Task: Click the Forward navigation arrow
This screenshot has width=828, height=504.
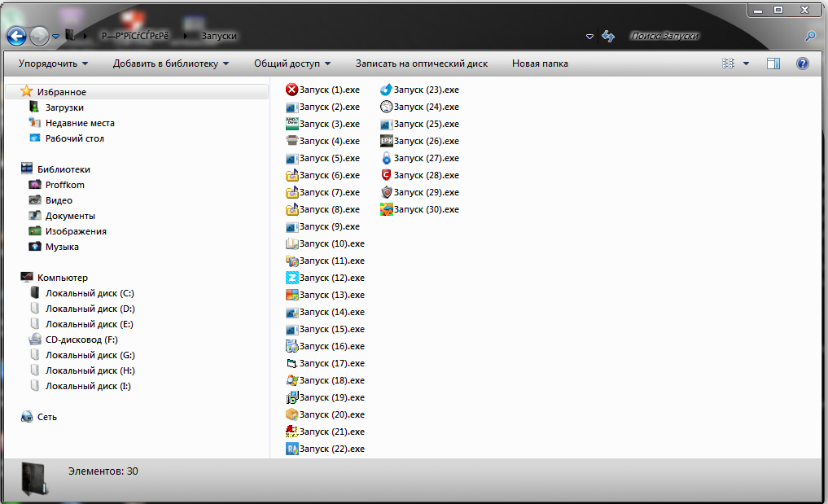Action: pos(40,36)
